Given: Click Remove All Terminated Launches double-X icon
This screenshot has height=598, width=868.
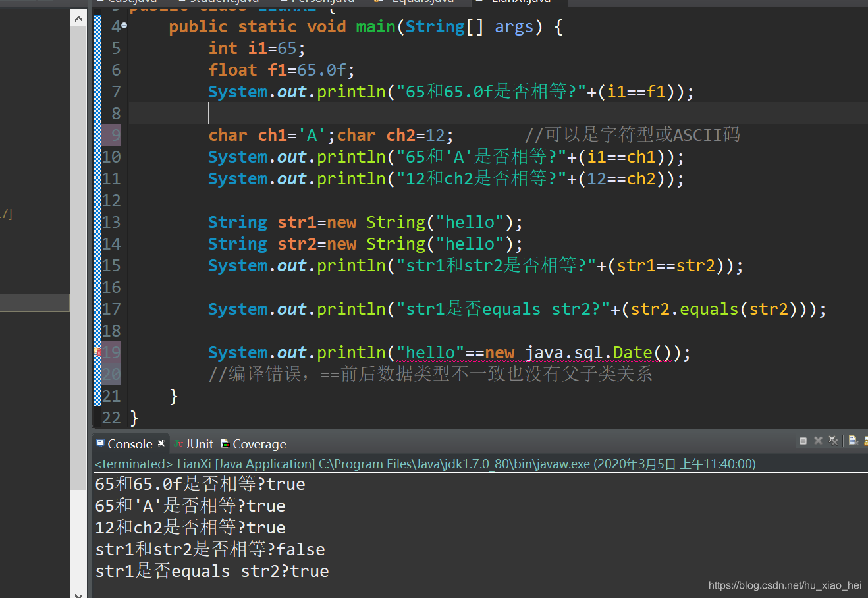Looking at the screenshot, I should pyautogui.click(x=833, y=441).
